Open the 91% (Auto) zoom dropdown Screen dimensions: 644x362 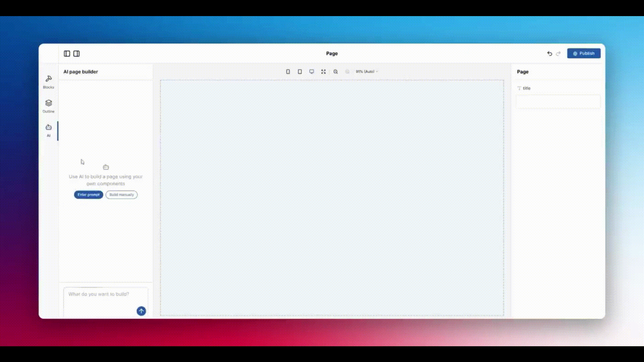[367, 72]
